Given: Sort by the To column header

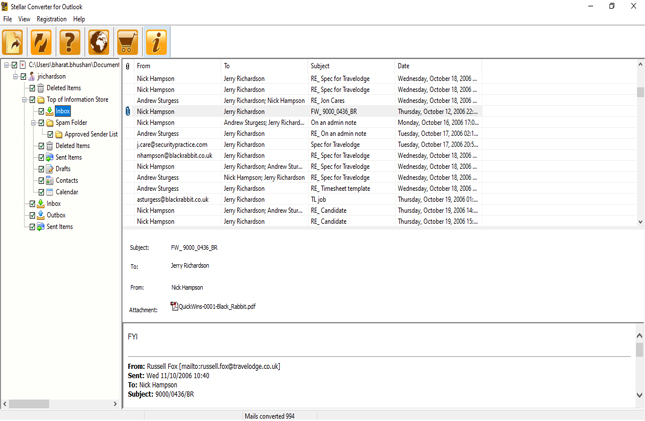Looking at the screenshot, I should pos(264,66).
